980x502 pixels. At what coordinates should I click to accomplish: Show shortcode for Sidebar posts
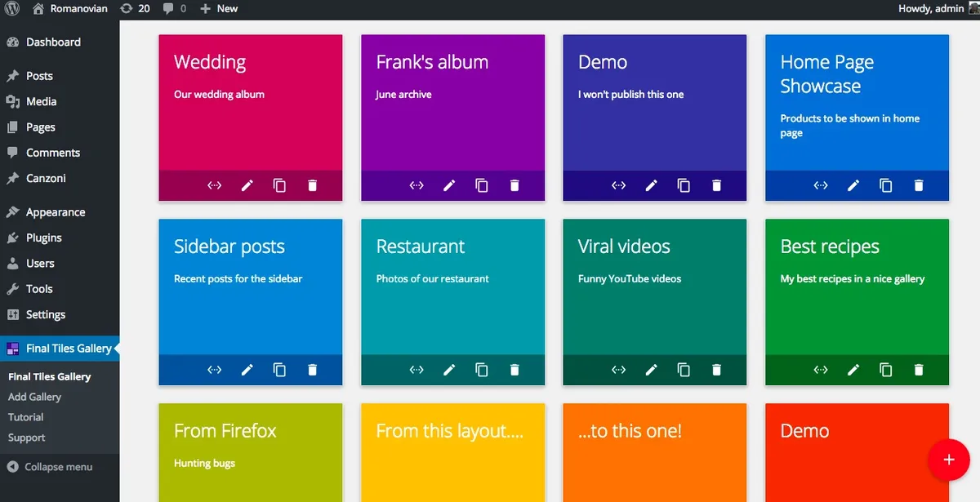(215, 370)
